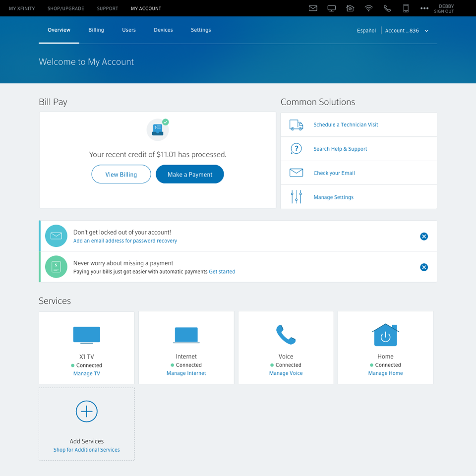Click the bill receipt icon in Bill Pay

tap(158, 129)
